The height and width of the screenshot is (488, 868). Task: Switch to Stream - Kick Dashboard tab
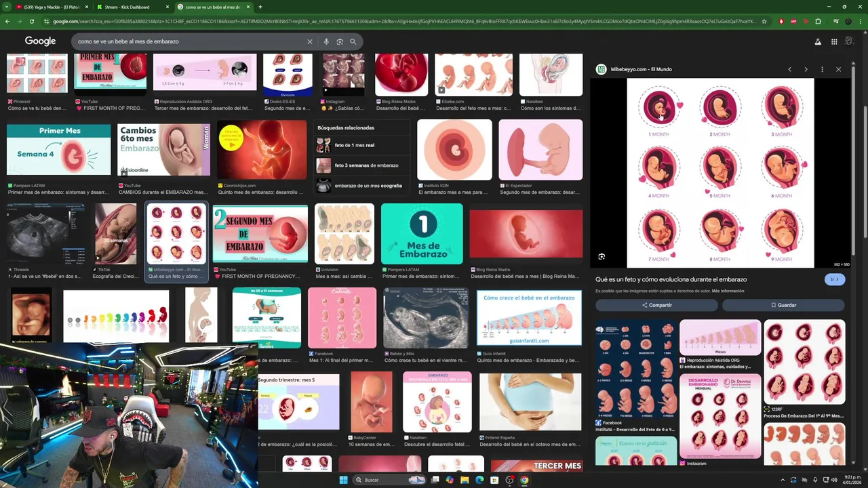coord(127,7)
